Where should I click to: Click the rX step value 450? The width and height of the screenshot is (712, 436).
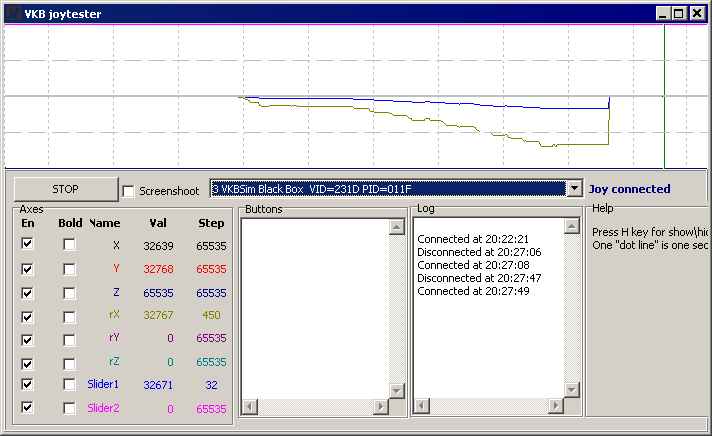coord(212,315)
